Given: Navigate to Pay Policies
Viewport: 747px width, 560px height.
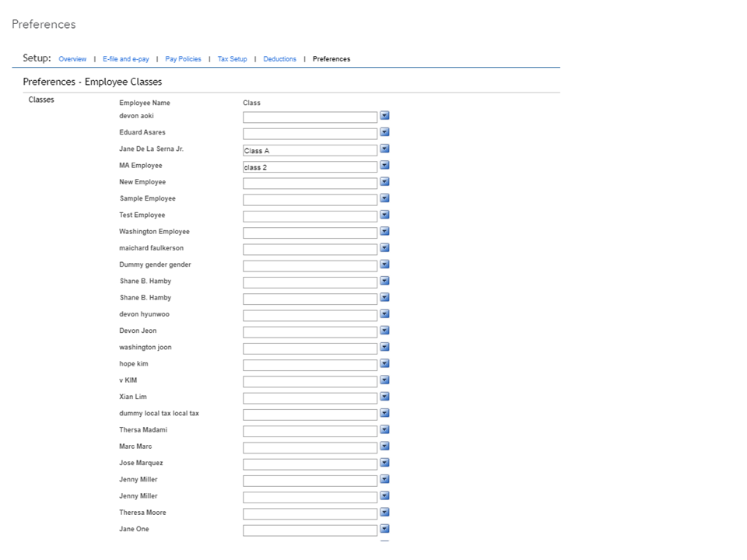Looking at the screenshot, I should (x=183, y=59).
